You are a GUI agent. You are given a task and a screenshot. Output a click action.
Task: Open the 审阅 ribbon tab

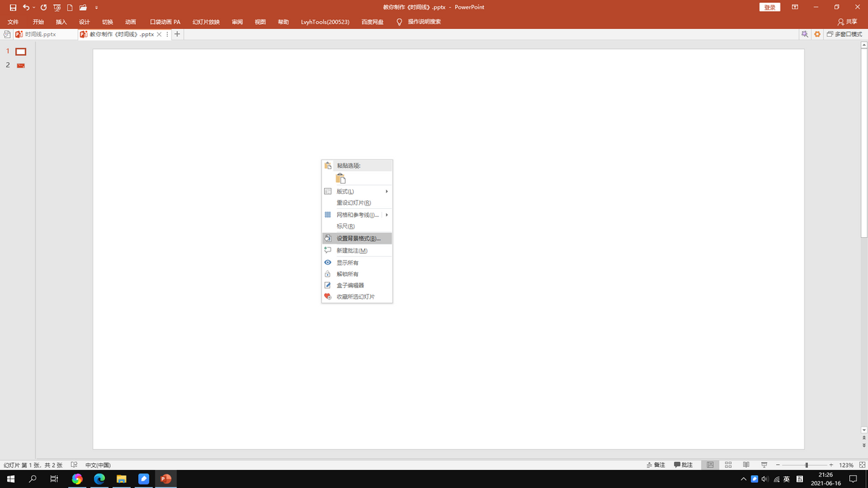237,22
